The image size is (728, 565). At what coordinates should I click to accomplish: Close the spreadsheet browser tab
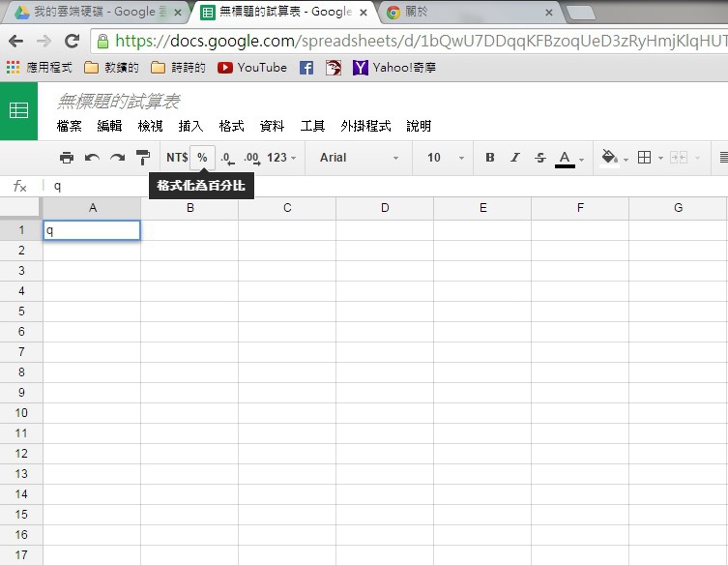364,13
